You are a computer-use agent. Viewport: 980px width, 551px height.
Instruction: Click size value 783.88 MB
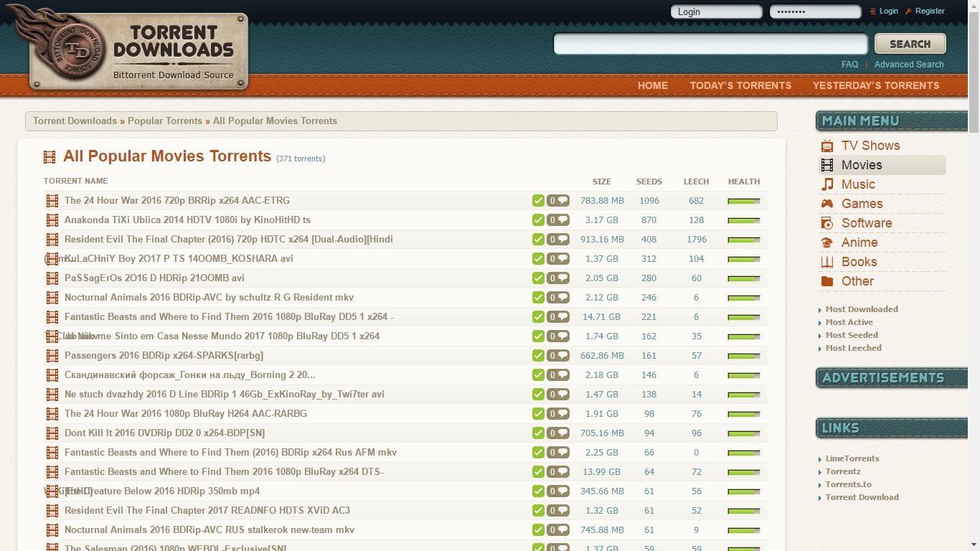click(x=602, y=201)
